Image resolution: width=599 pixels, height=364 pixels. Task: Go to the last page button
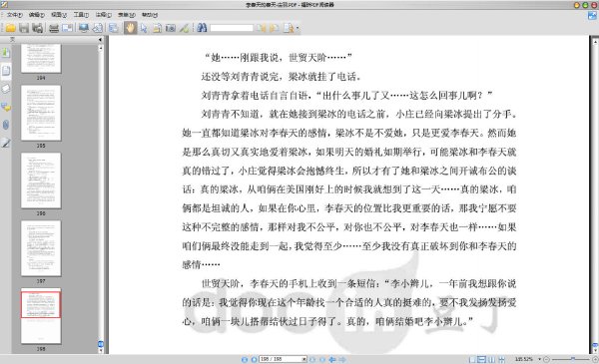point(322,359)
